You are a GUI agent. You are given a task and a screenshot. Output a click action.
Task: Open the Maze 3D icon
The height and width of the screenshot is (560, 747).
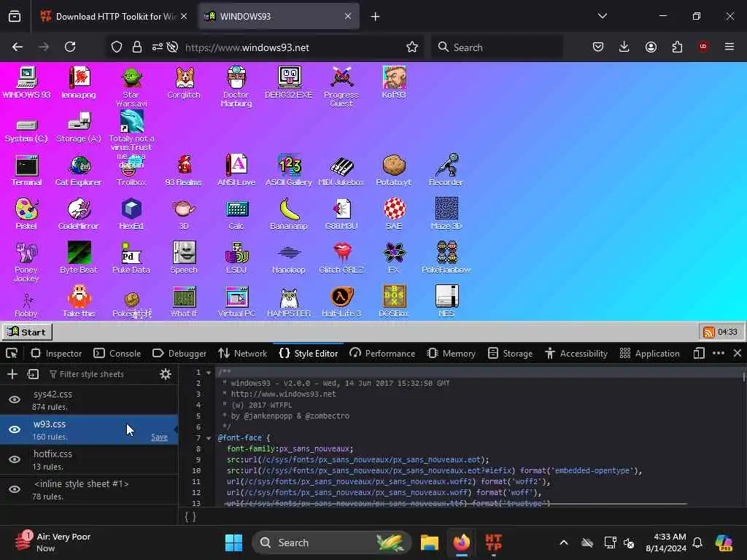coord(446,214)
